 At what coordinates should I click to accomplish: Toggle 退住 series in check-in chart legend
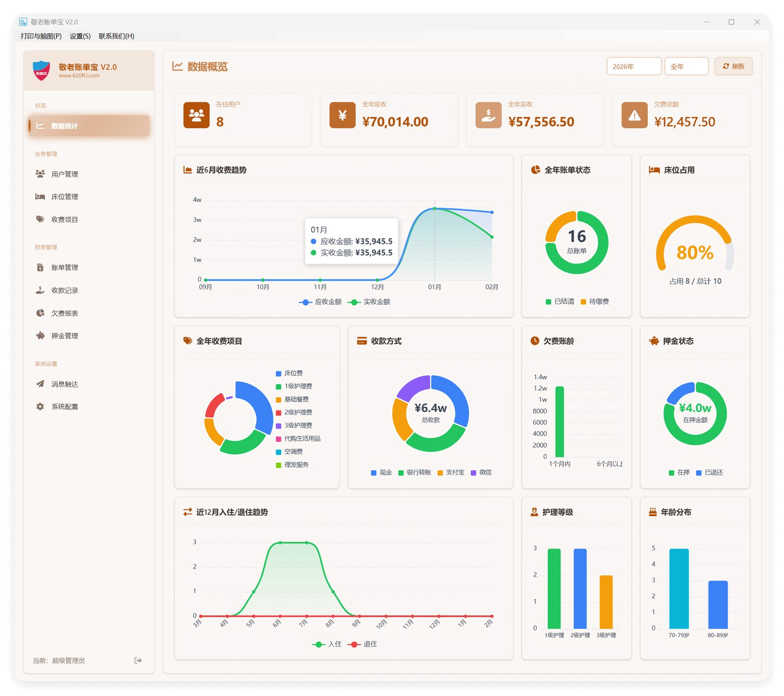pos(363,644)
